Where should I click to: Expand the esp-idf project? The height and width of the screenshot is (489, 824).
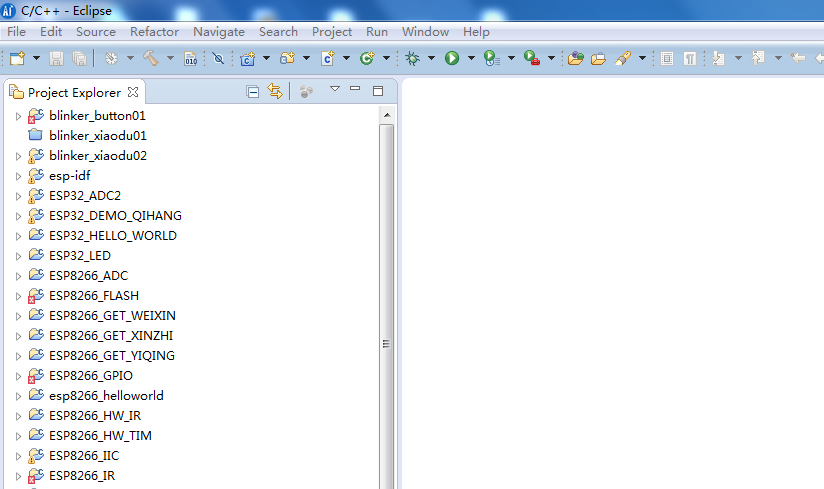(18, 176)
